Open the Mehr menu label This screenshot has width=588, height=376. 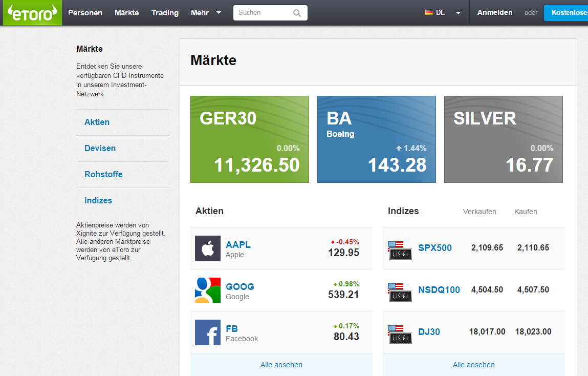[200, 13]
